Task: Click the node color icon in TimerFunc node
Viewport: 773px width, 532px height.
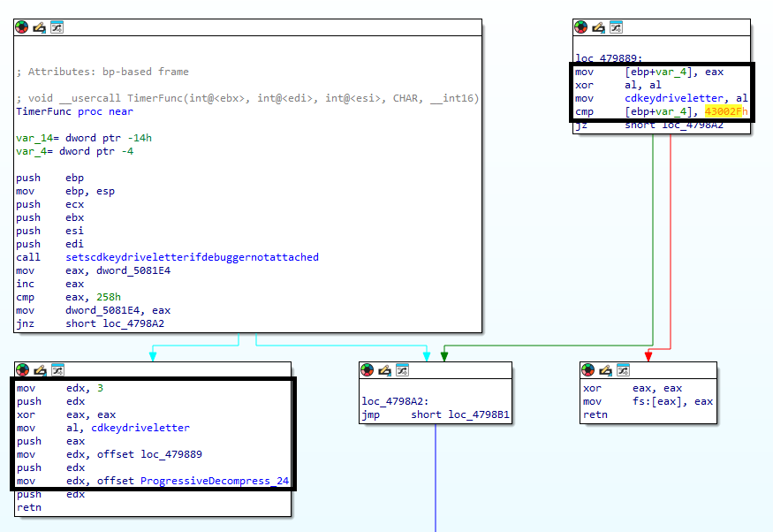Action: [x=22, y=27]
